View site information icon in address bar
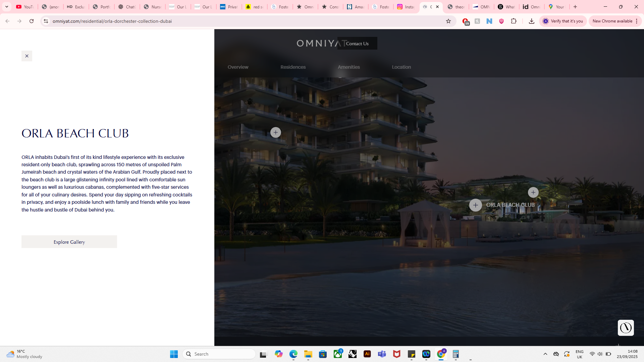 tap(46, 21)
